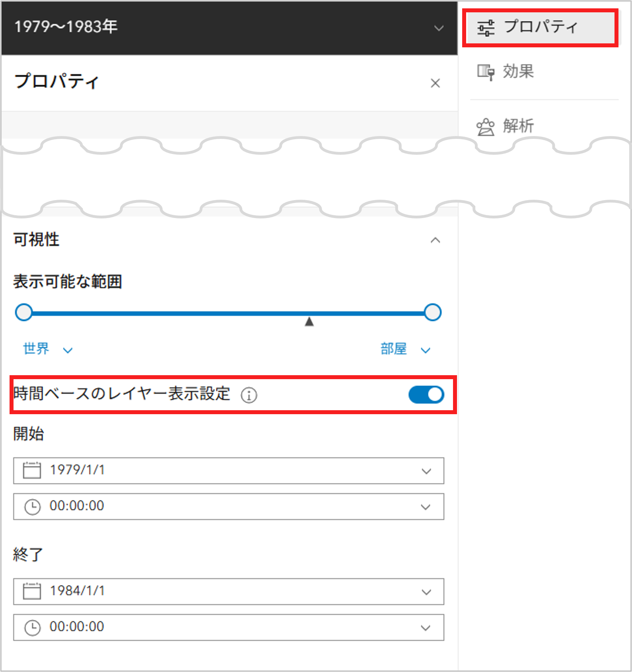Viewport: 632px width, 672px height.
Task: Expand the 1979~1983年 layer dropdown
Action: click(x=439, y=28)
